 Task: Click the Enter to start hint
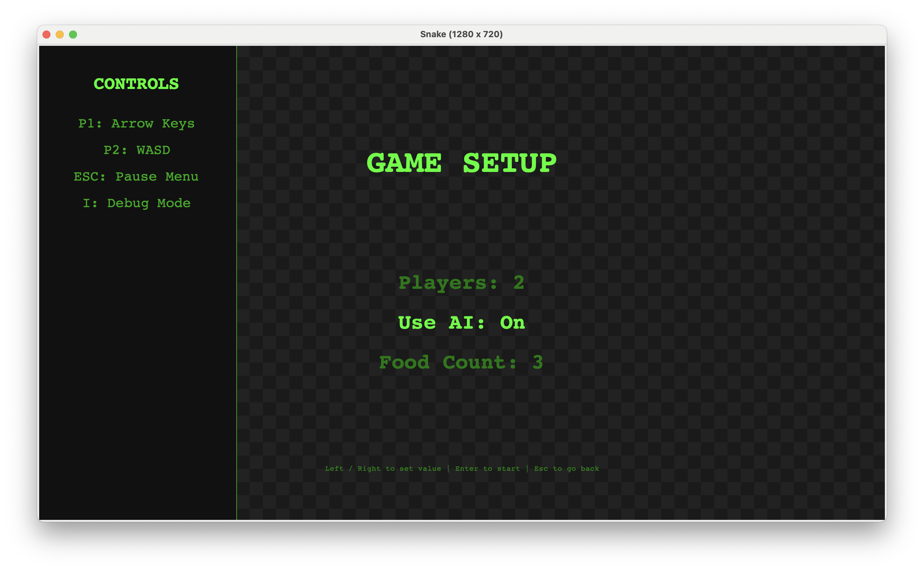coord(487,469)
